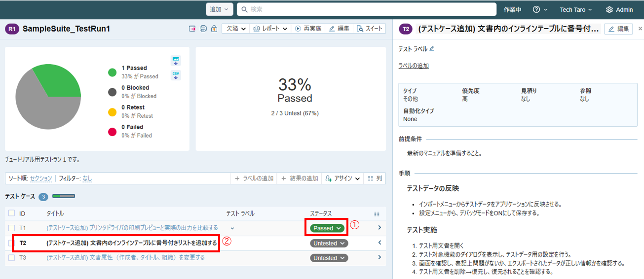Open the Untested status dropdown for T3
Viewport: 644px width, 279px height.
coord(329,258)
